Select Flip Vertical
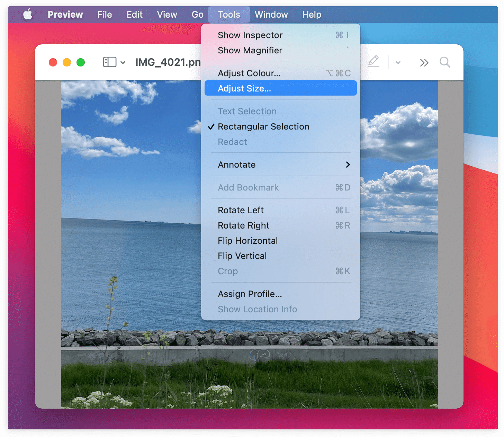 coord(242,256)
